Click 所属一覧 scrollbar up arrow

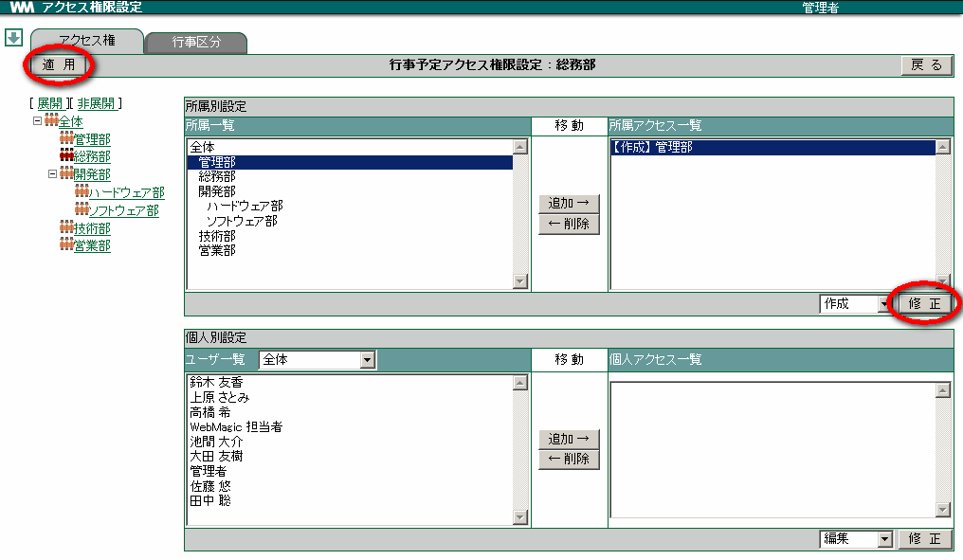(x=520, y=147)
